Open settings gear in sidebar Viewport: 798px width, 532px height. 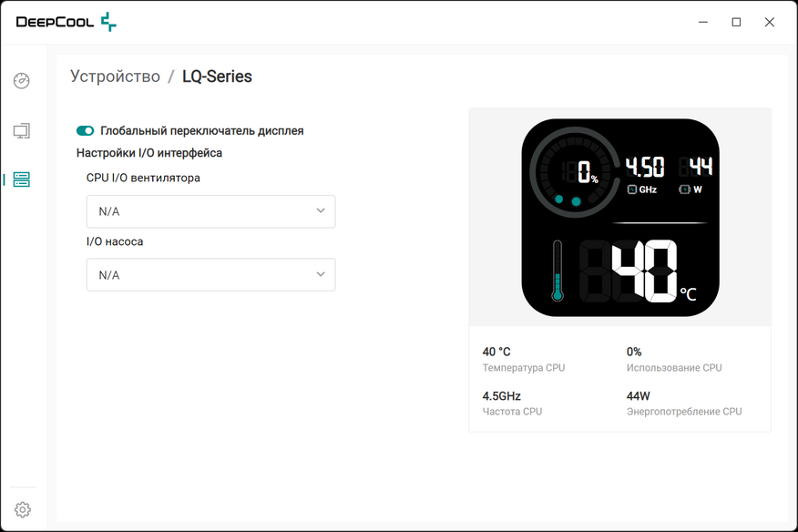[x=23, y=509]
